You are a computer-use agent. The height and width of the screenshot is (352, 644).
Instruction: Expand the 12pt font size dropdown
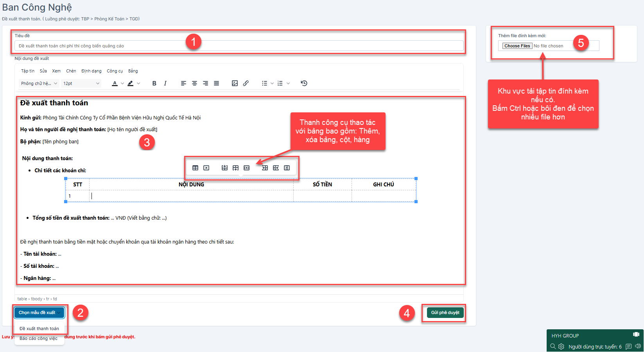click(x=81, y=83)
